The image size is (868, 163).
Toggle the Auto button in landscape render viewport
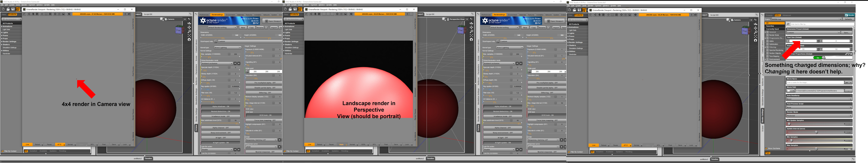coord(341,144)
